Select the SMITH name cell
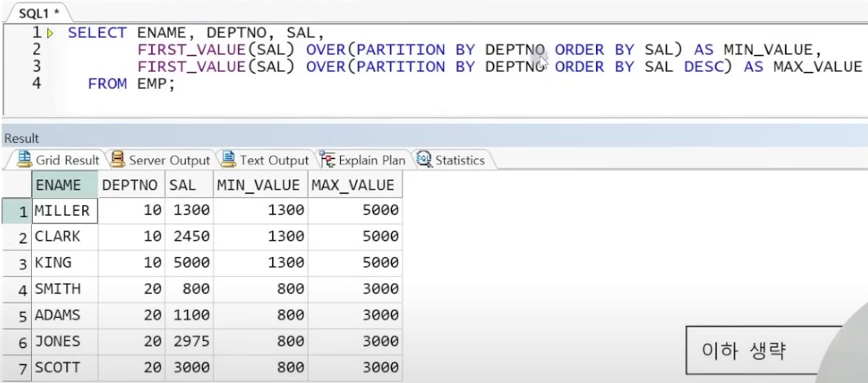Viewport: 868px width, 383px height. [x=64, y=290]
